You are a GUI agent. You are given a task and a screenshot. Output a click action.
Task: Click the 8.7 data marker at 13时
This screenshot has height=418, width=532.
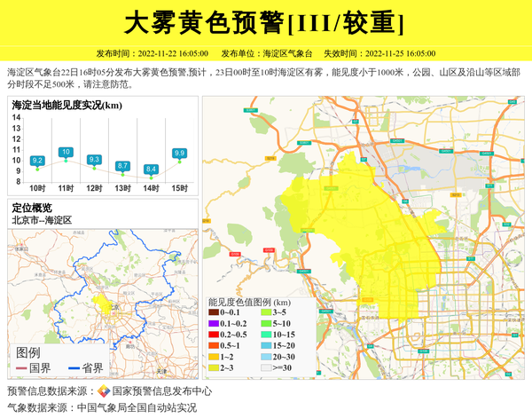pyautogui.click(x=122, y=166)
